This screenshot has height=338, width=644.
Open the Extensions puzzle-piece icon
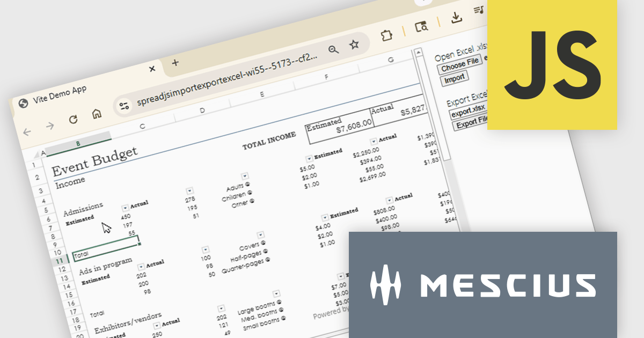pos(385,35)
